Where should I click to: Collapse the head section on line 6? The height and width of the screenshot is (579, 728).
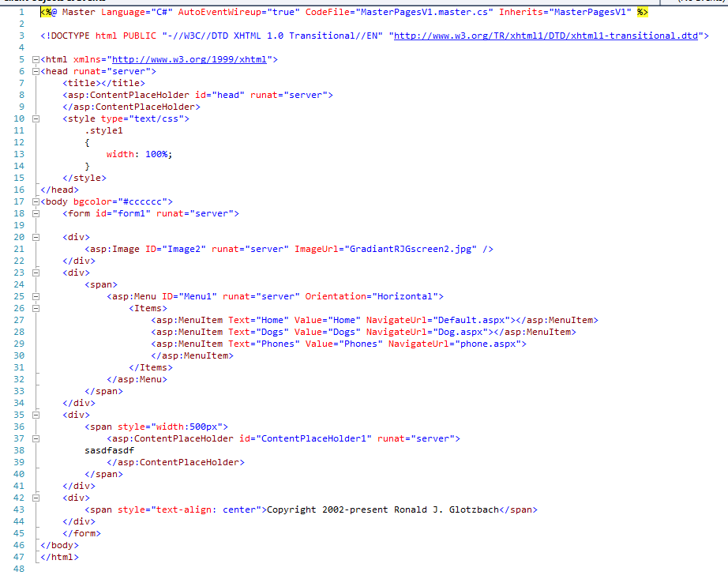[x=36, y=72]
